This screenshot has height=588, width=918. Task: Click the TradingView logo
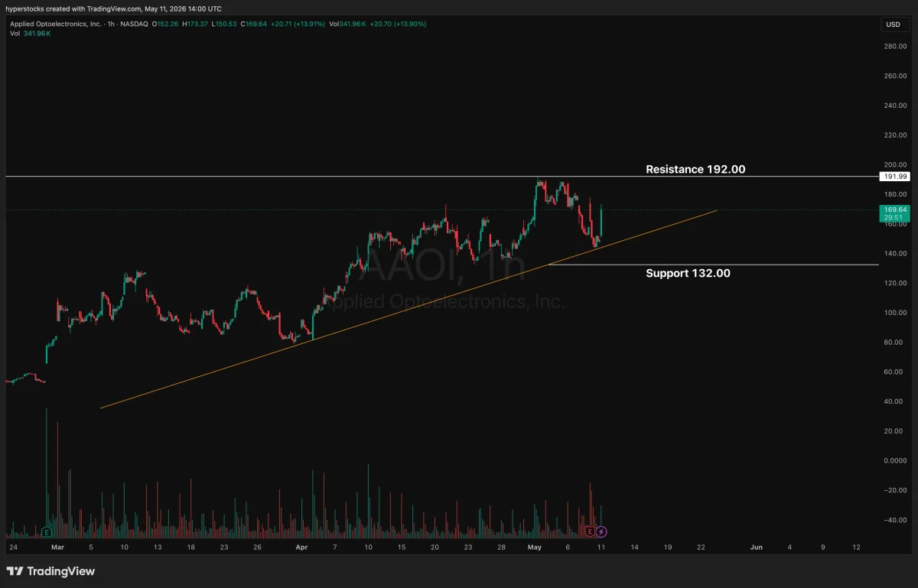(50, 571)
